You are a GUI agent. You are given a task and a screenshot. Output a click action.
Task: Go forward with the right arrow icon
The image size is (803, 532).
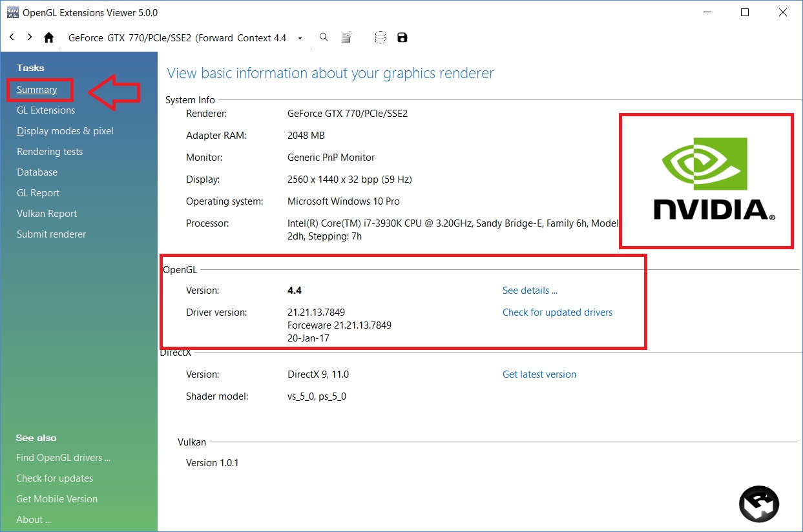[x=30, y=37]
